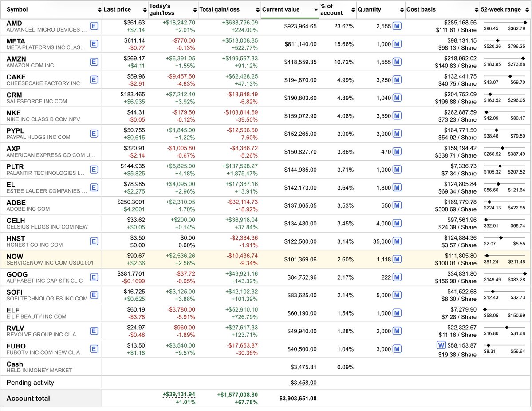Screen dimensions: 532x411
Task: Click the M margin badge in AXP row
Action: point(397,152)
